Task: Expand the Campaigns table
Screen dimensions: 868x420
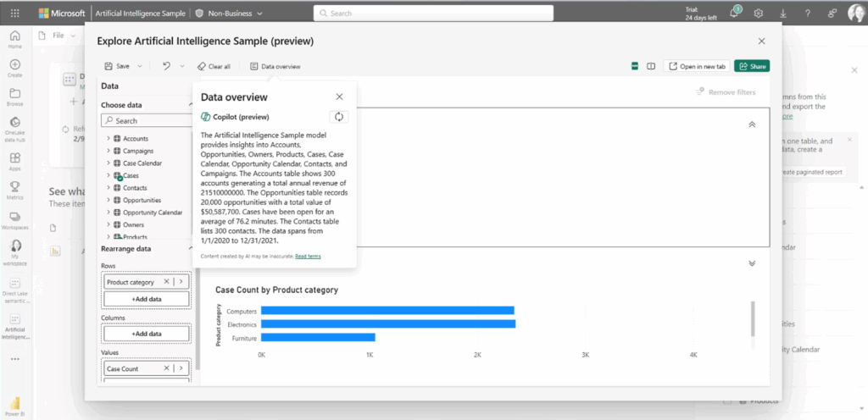Action: (108, 151)
